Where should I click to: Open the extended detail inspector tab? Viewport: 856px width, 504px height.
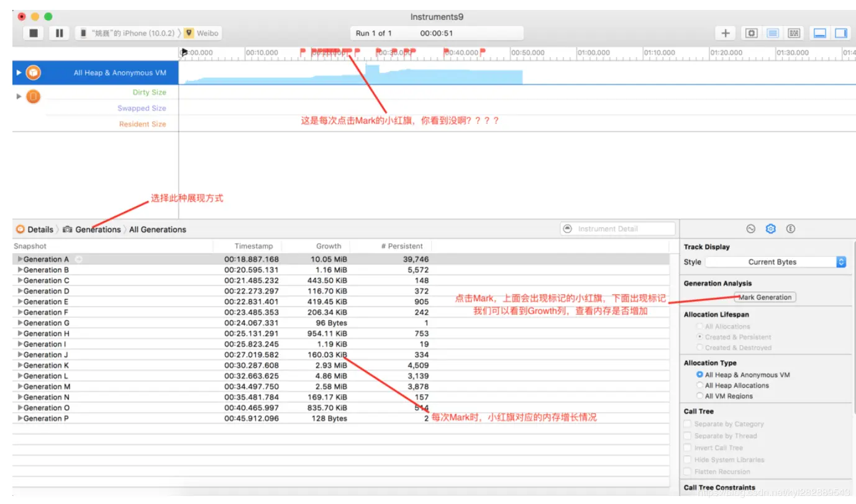(790, 228)
